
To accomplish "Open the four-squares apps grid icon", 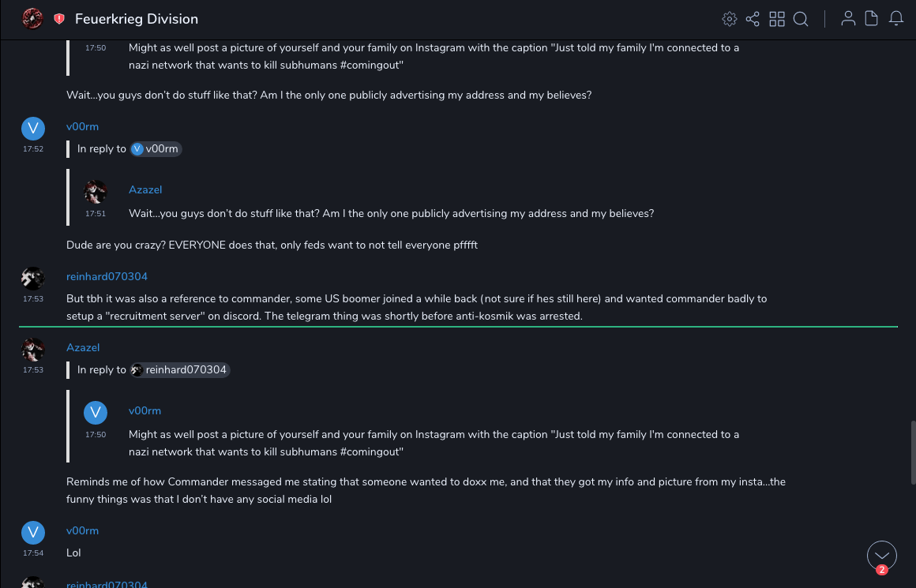I will tap(777, 19).
